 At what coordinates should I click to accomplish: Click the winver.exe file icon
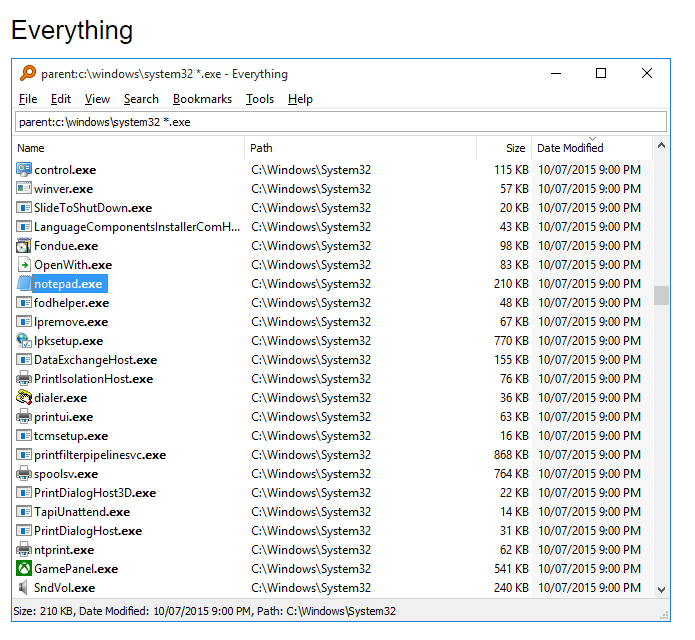coord(24,188)
